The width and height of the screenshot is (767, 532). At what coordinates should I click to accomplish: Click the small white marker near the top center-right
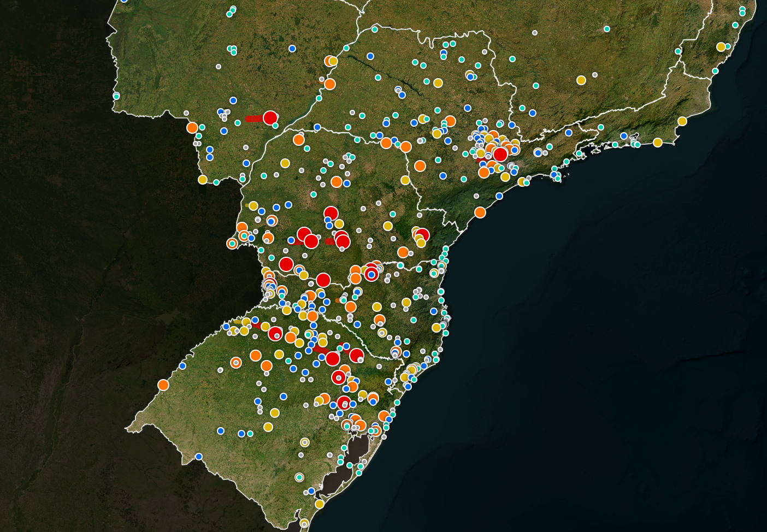pos(535,33)
